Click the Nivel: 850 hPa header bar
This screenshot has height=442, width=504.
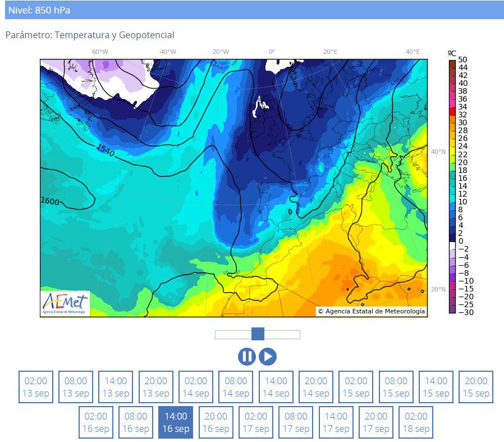point(252,10)
